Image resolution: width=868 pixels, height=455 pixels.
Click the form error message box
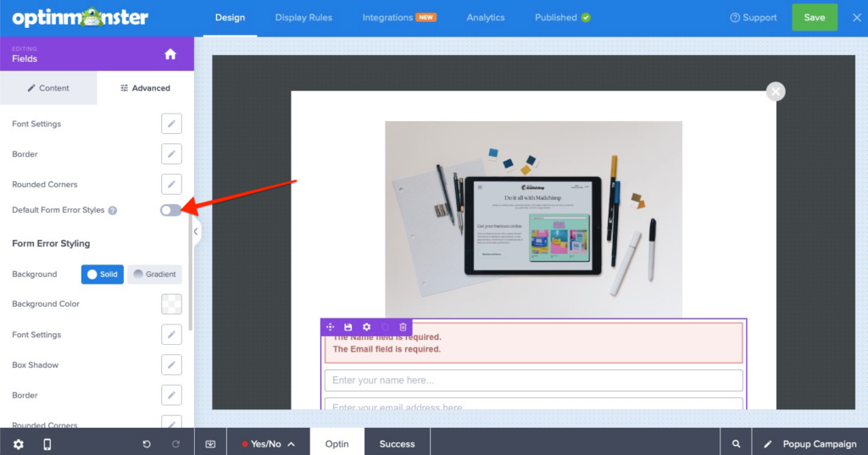click(x=534, y=343)
